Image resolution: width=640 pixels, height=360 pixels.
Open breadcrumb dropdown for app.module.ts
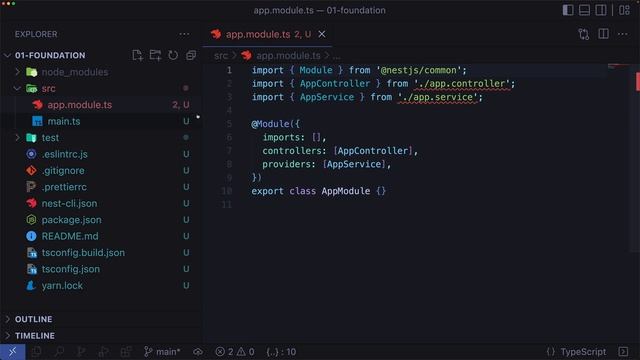288,56
